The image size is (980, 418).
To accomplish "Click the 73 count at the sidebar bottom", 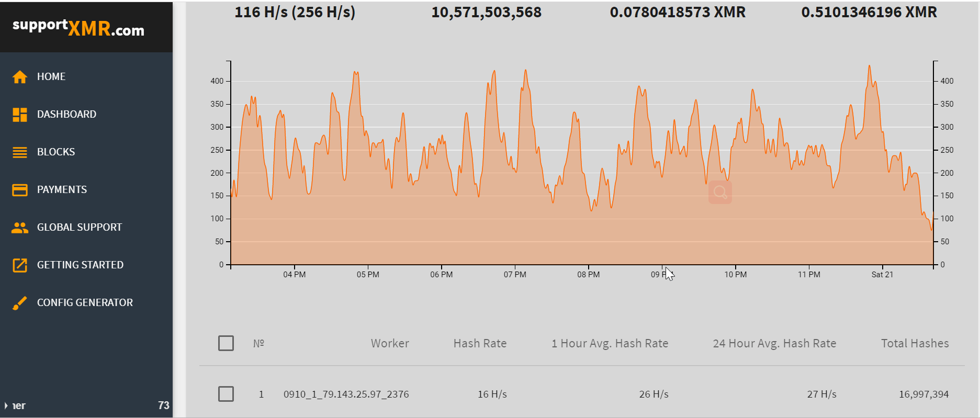I will pyautogui.click(x=164, y=405).
